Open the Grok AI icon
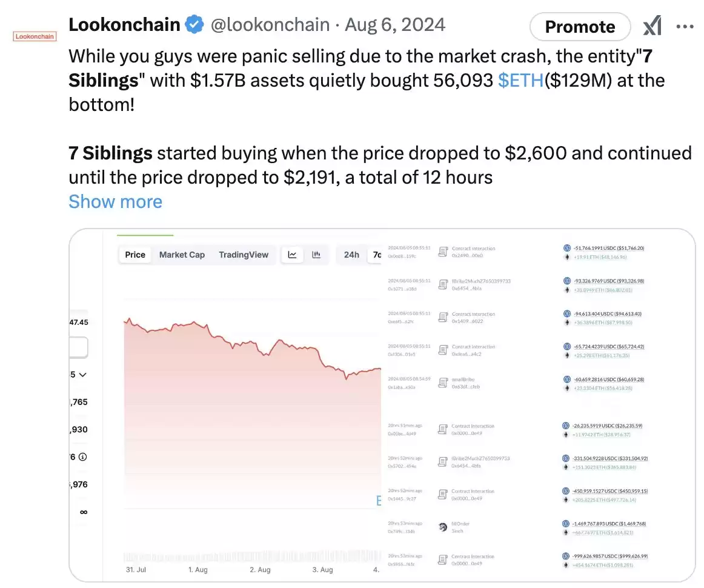 tap(653, 26)
